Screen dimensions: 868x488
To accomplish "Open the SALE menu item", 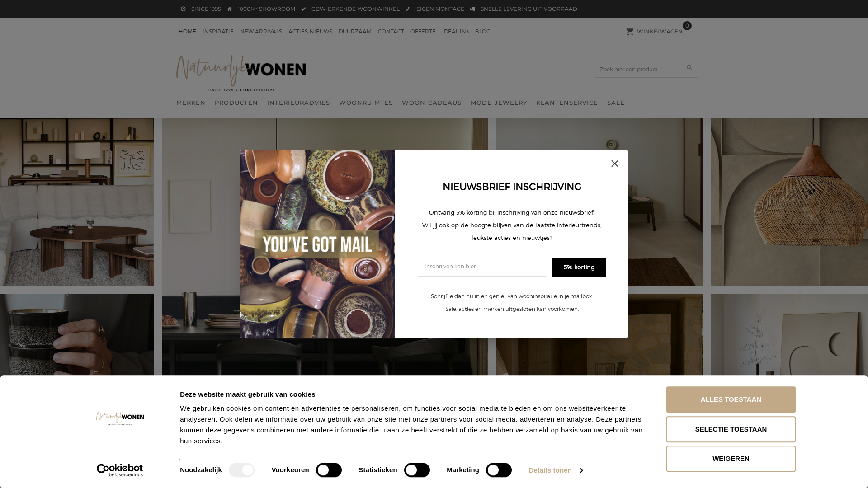I will tap(616, 103).
